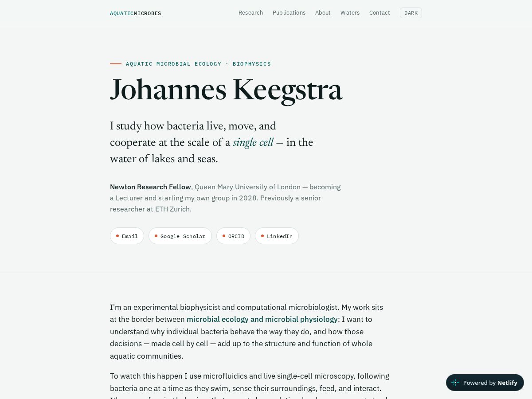Click the Email pill button

coord(127,236)
